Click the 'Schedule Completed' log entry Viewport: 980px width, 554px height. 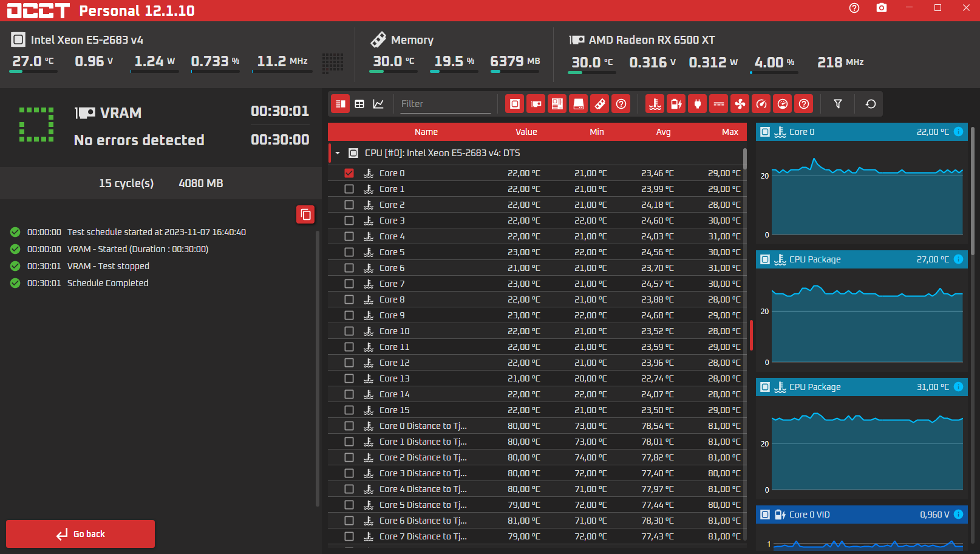point(107,283)
